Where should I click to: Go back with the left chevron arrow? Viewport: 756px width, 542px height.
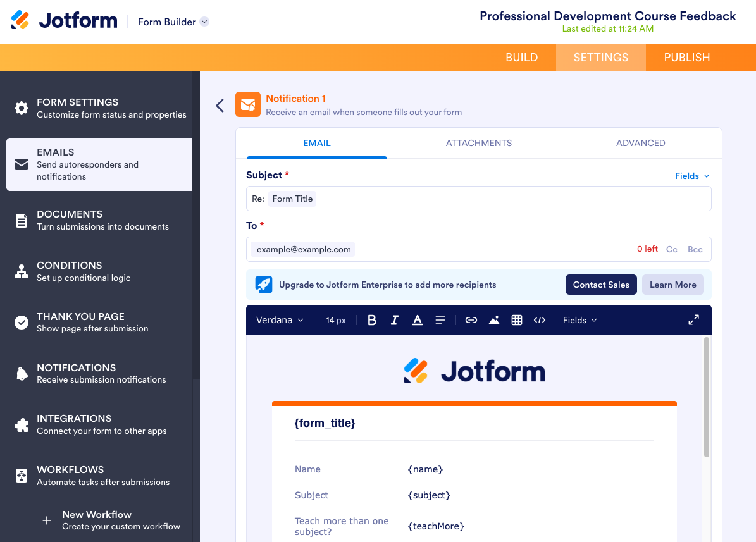220,106
